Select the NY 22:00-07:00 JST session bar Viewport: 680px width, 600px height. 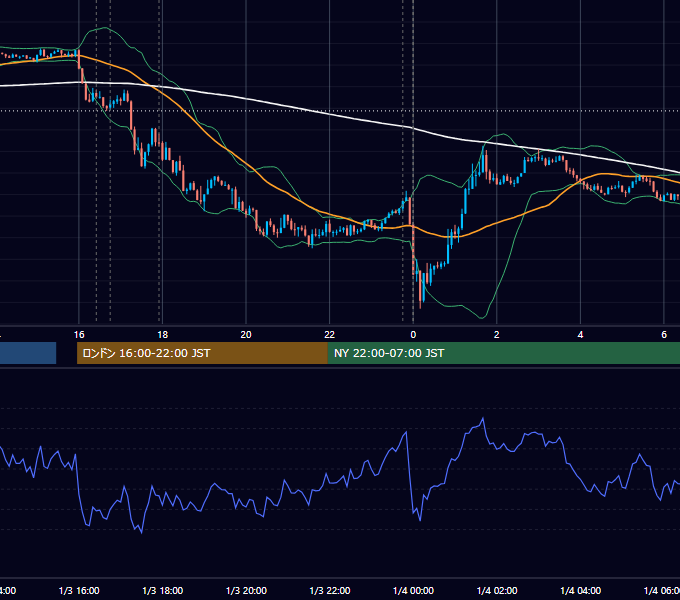tap(503, 353)
